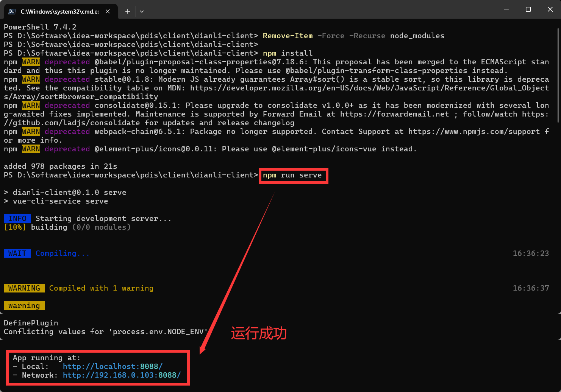Click the blue WAIT badge
The width and height of the screenshot is (561, 392).
[17, 253]
